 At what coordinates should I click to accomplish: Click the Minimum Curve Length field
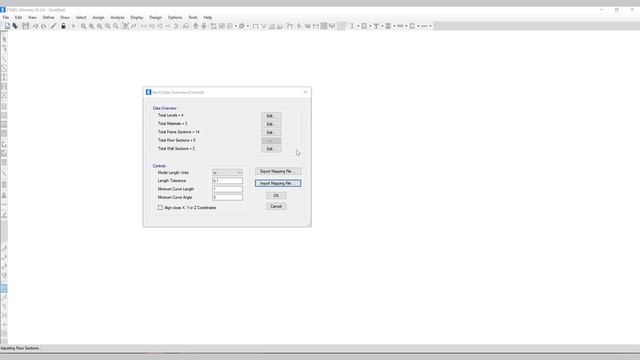coord(227,189)
